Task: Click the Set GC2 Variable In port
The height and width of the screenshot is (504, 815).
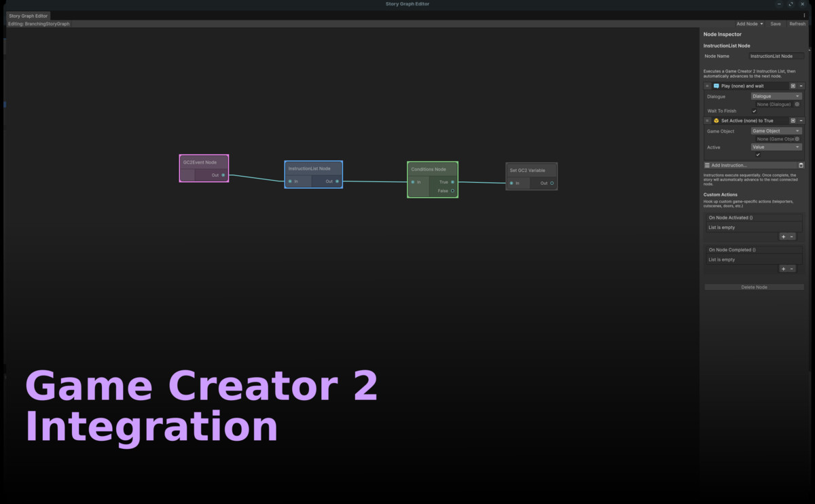Action: (x=511, y=183)
